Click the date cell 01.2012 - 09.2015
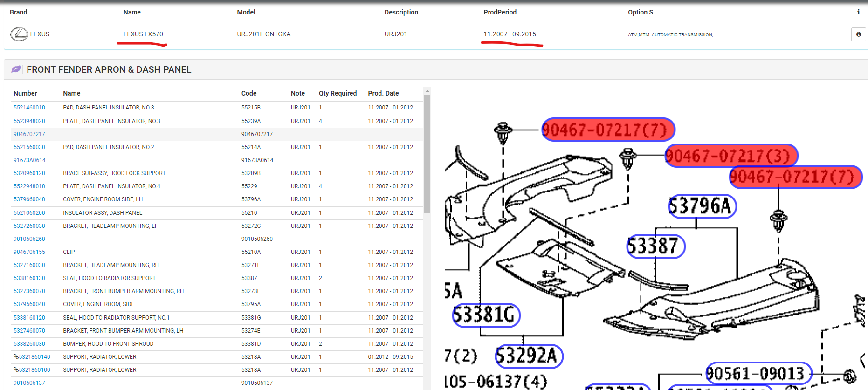The width and height of the screenshot is (868, 390). point(391,357)
